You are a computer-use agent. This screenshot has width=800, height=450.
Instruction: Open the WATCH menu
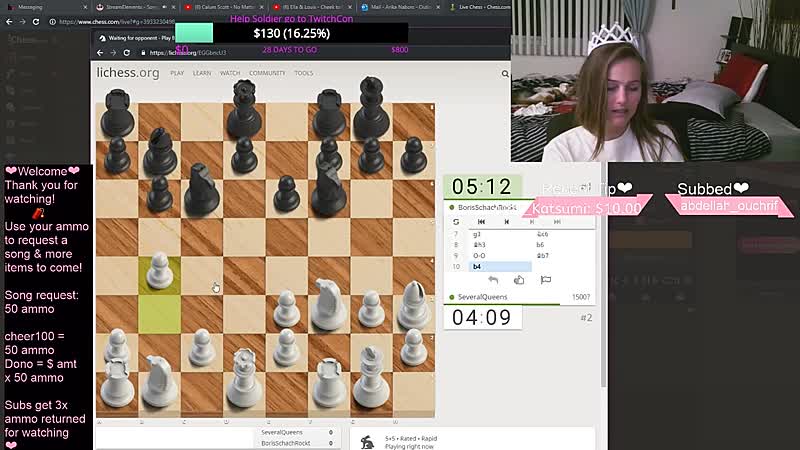click(230, 73)
